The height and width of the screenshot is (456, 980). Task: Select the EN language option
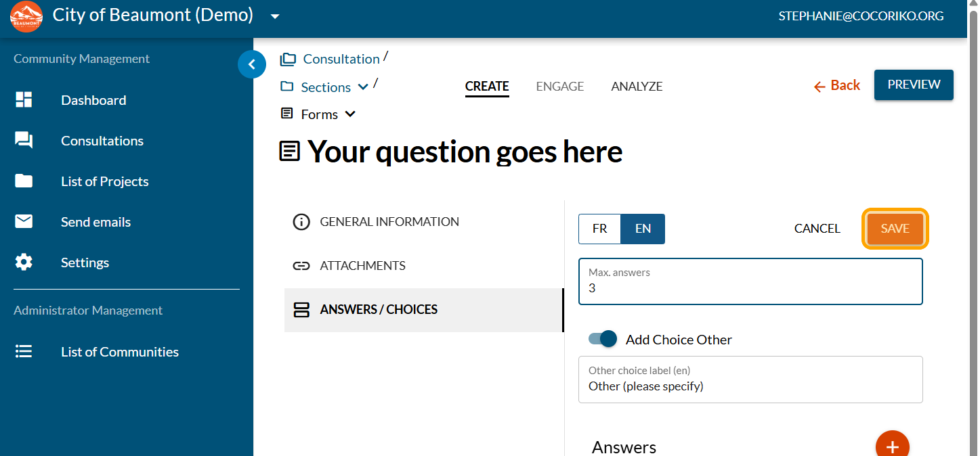643,229
